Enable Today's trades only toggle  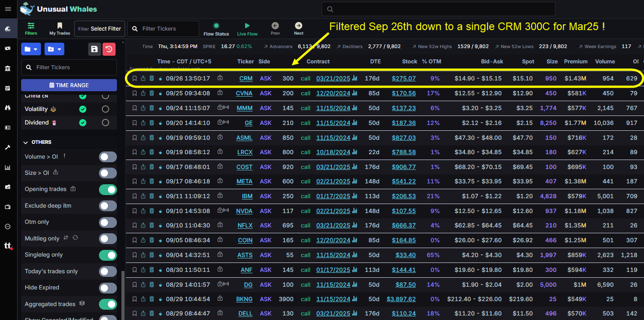tap(108, 271)
